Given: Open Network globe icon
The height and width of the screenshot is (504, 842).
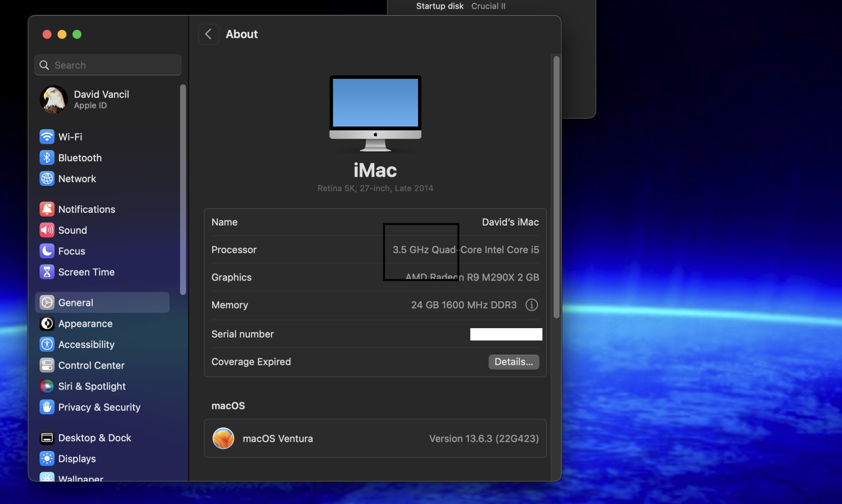Looking at the screenshot, I should 47,179.
